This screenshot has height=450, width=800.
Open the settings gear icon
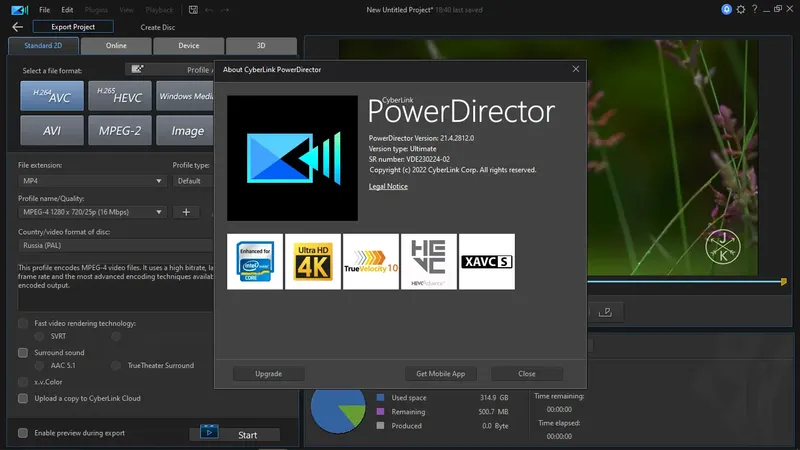(741, 9)
